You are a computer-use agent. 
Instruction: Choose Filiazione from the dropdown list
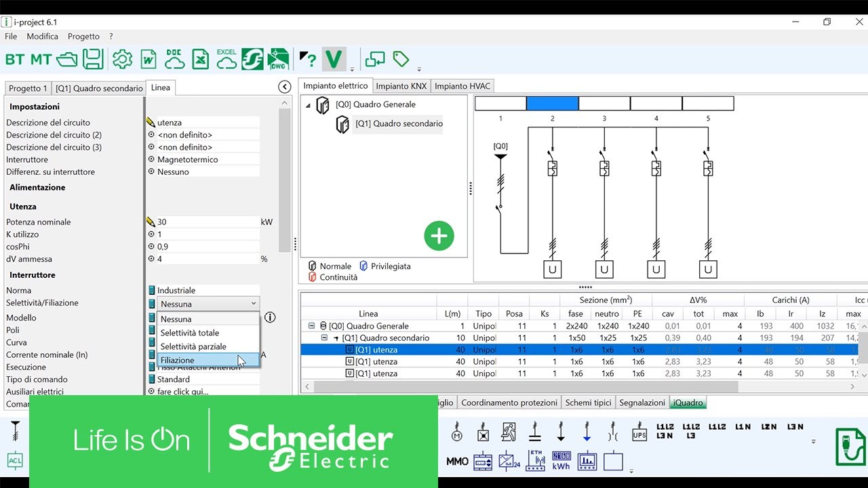[x=208, y=360]
